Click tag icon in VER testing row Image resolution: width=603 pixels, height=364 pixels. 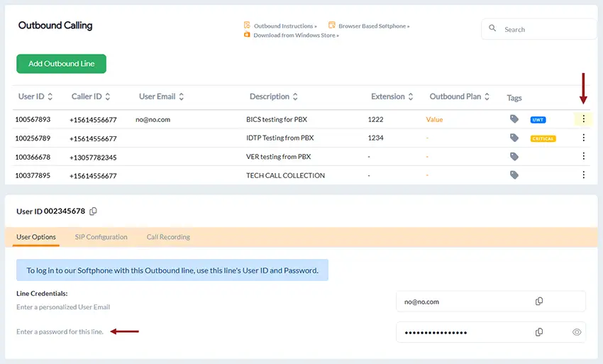tap(514, 157)
